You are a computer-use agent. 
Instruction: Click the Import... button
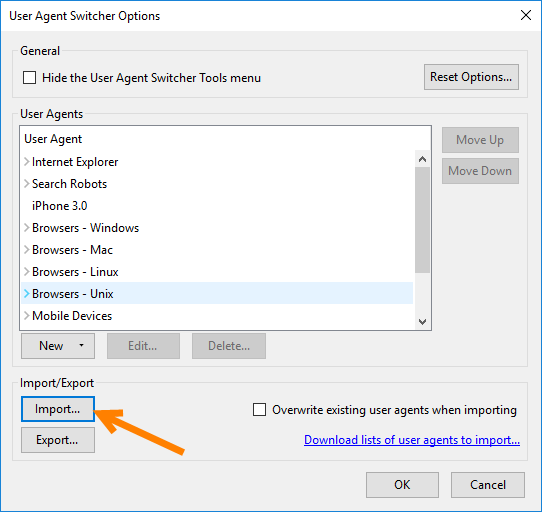click(x=58, y=409)
